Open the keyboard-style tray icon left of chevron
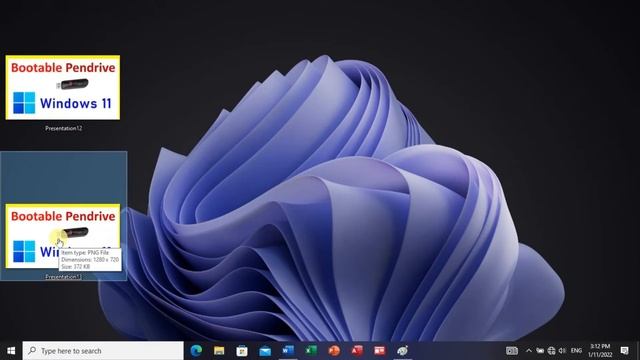Image resolution: width=640 pixels, height=360 pixels. click(512, 351)
